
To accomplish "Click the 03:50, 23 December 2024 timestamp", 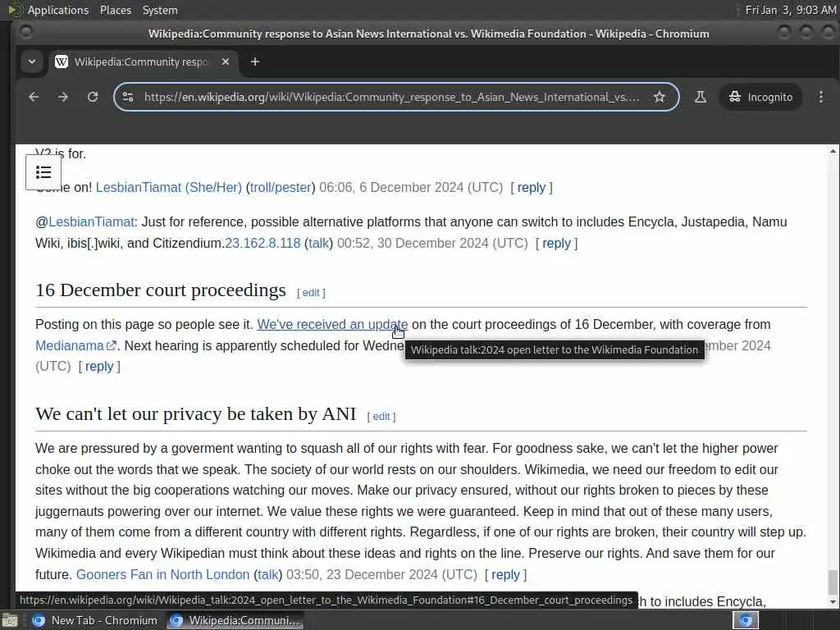I will (x=381, y=574).
